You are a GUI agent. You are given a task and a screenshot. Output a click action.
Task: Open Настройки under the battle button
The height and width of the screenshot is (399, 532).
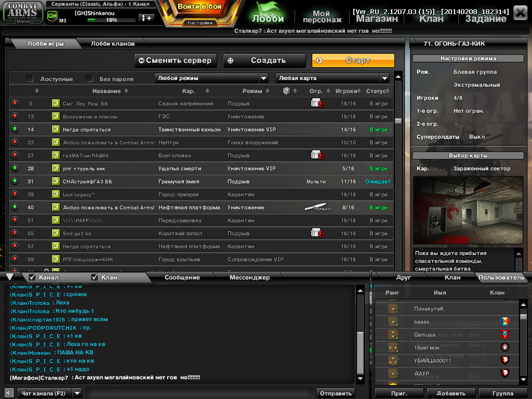coord(200,23)
